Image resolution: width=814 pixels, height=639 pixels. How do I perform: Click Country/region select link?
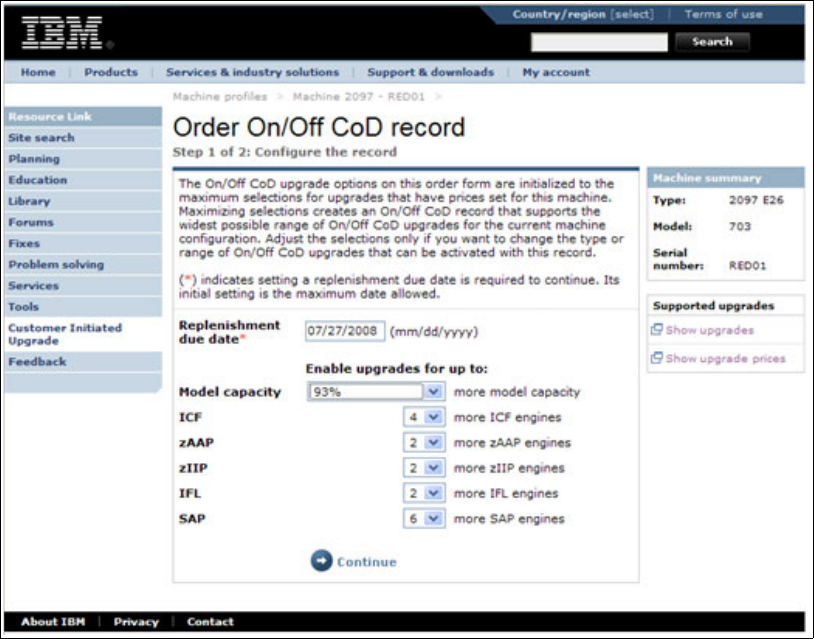583,14
